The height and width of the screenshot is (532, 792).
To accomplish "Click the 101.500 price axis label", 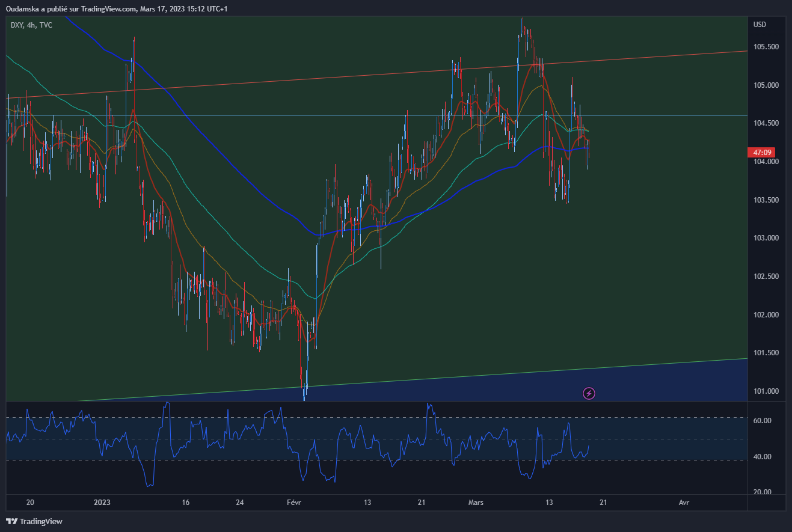I will click(766, 353).
